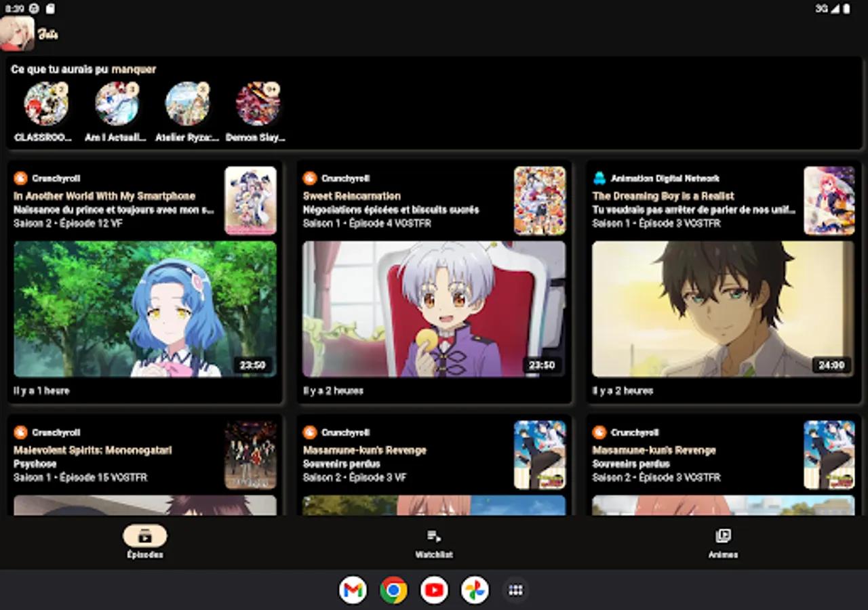Click "Tu voudrais pas arrêter de parler de nos unif..."

(x=694, y=209)
